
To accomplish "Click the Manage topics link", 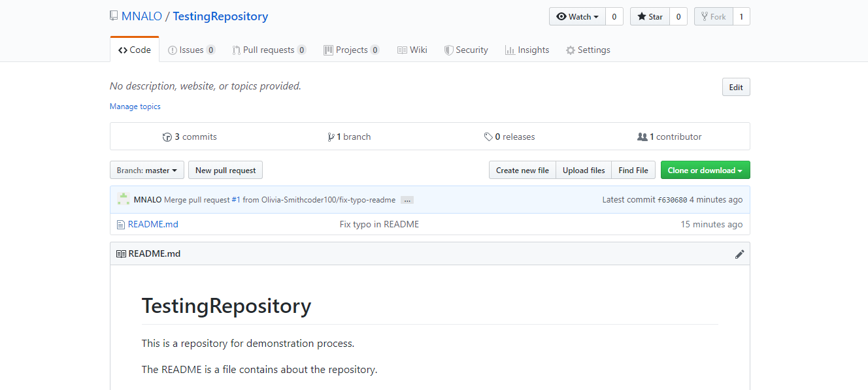I will [135, 106].
